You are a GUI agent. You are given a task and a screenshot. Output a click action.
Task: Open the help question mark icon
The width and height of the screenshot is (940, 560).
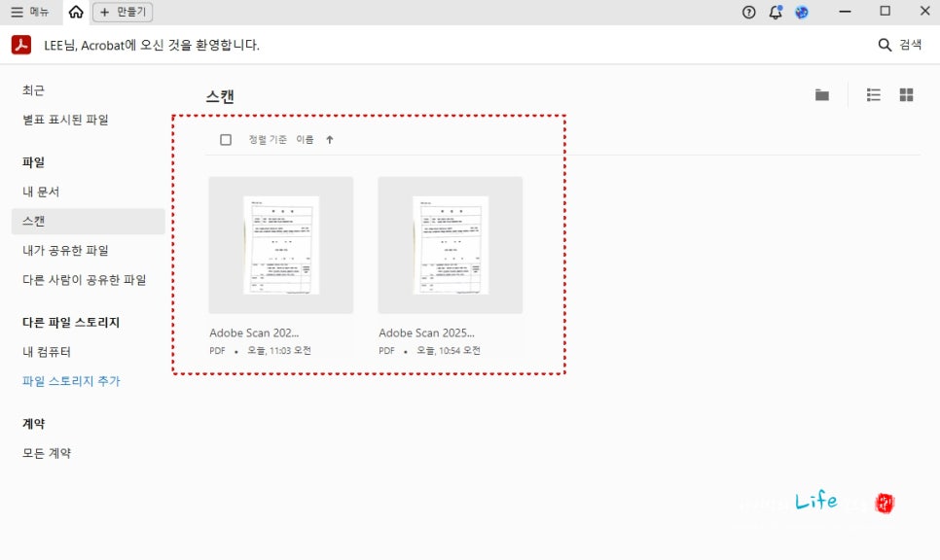tap(748, 12)
